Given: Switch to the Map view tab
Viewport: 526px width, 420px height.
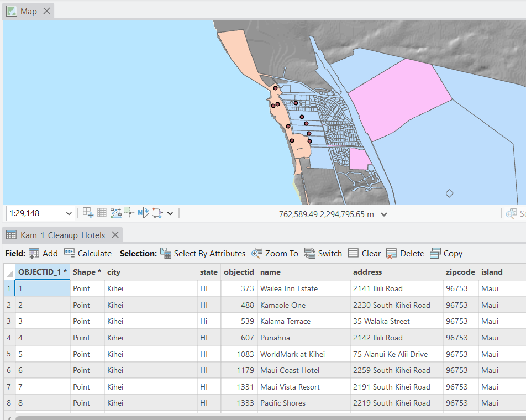Looking at the screenshot, I should [28, 12].
